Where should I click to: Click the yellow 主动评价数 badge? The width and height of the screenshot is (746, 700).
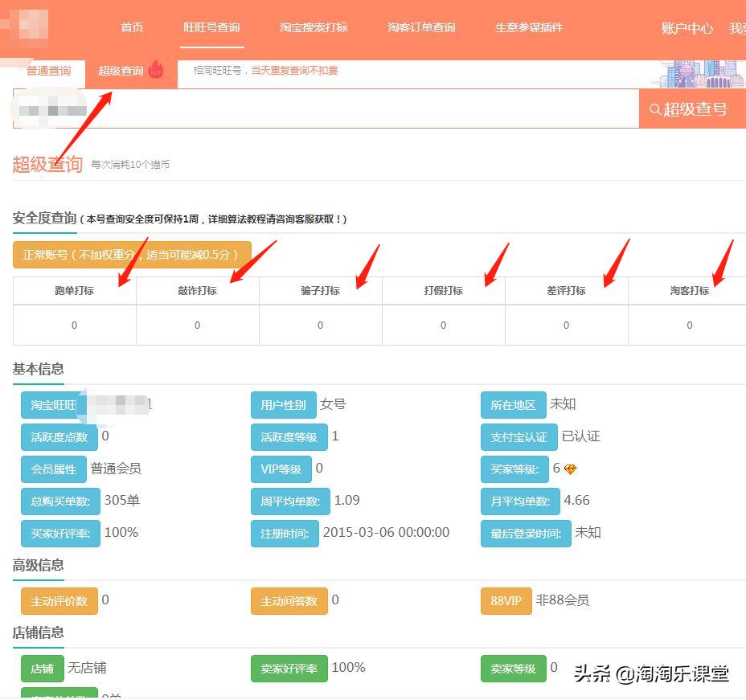[x=59, y=600]
